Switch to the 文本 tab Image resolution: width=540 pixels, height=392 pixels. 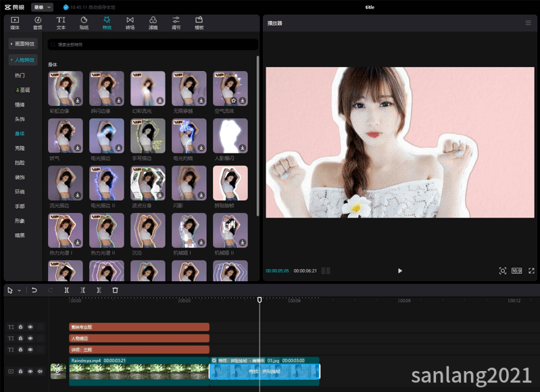(61, 23)
